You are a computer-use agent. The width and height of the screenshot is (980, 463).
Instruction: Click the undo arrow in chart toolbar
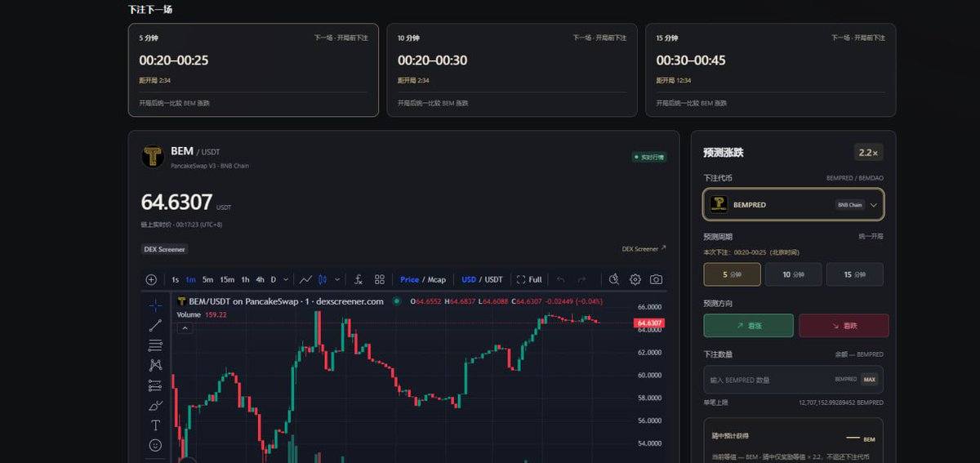coord(560,279)
